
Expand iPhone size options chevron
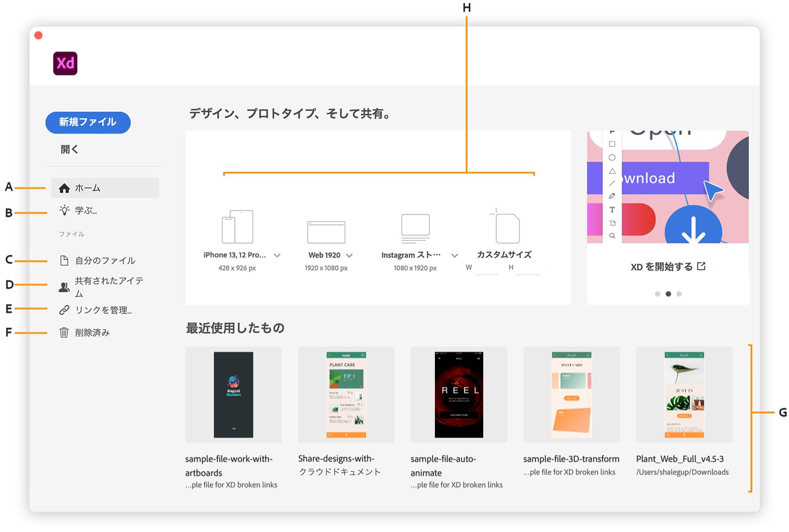tap(277, 255)
